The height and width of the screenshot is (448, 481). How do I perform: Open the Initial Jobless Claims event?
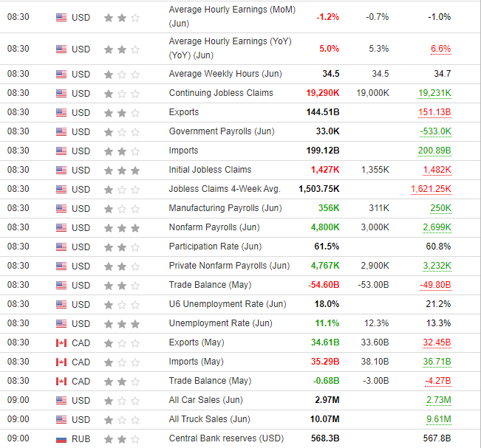210,170
